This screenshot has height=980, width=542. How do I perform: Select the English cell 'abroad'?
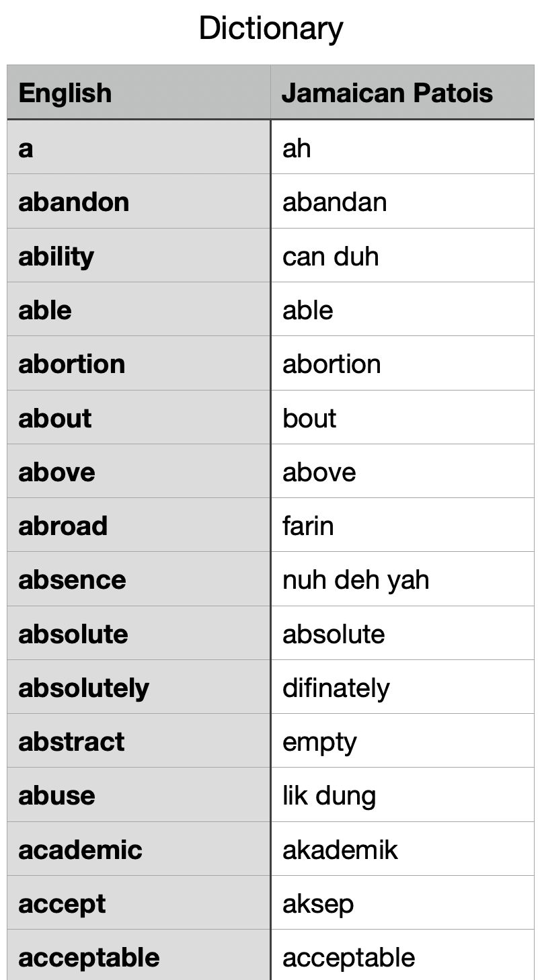(x=63, y=526)
